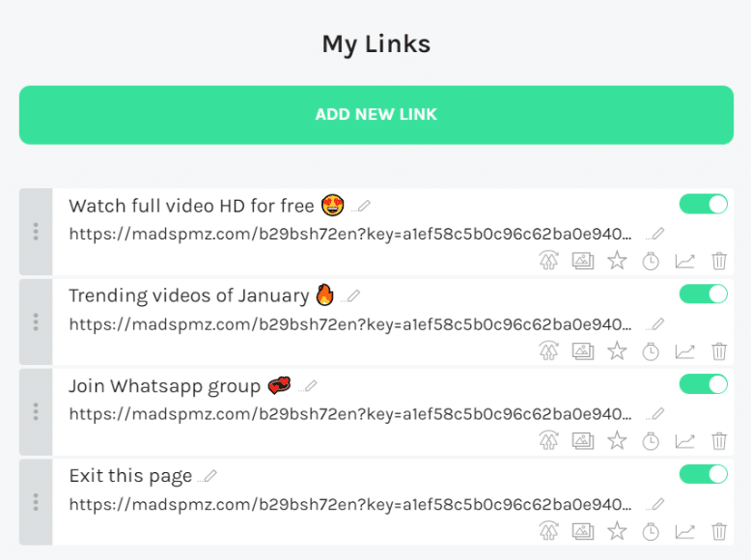Add thumbnail image to 'Watch full video' link
This screenshot has width=751, height=560.
point(583,261)
